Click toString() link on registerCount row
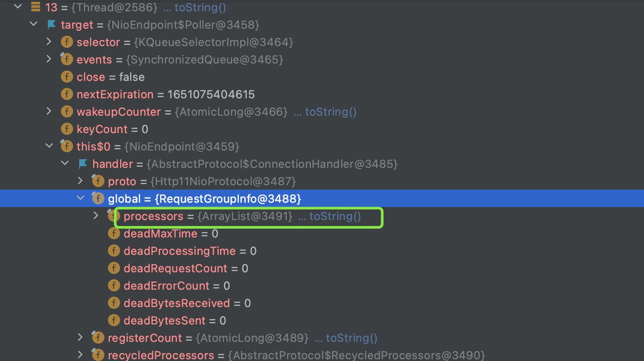 tap(352, 338)
